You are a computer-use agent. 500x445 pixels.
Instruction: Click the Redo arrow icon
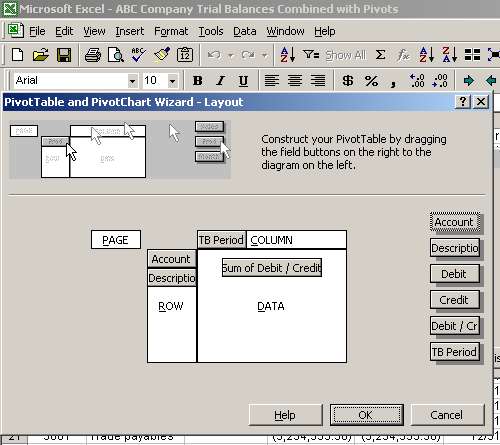click(248, 55)
